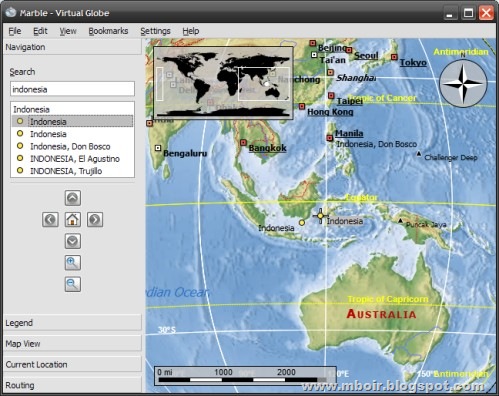499x396 pixels.
Task: Open the Routing panel
Action: (72, 385)
